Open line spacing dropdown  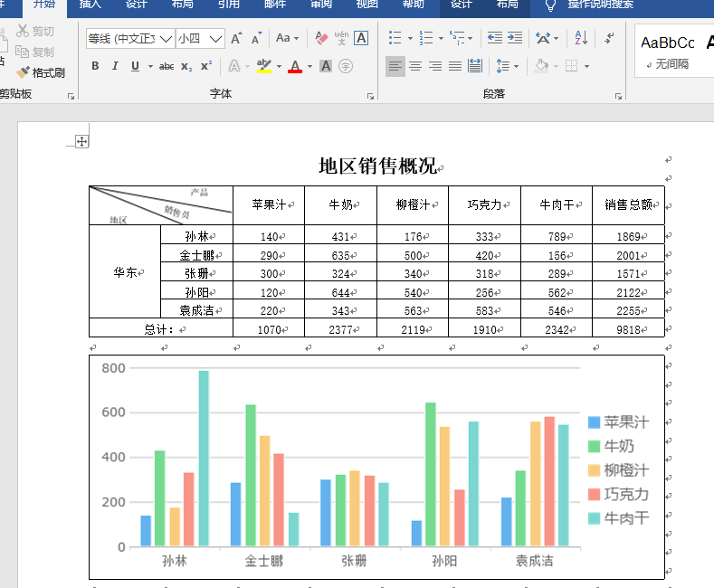(507, 66)
